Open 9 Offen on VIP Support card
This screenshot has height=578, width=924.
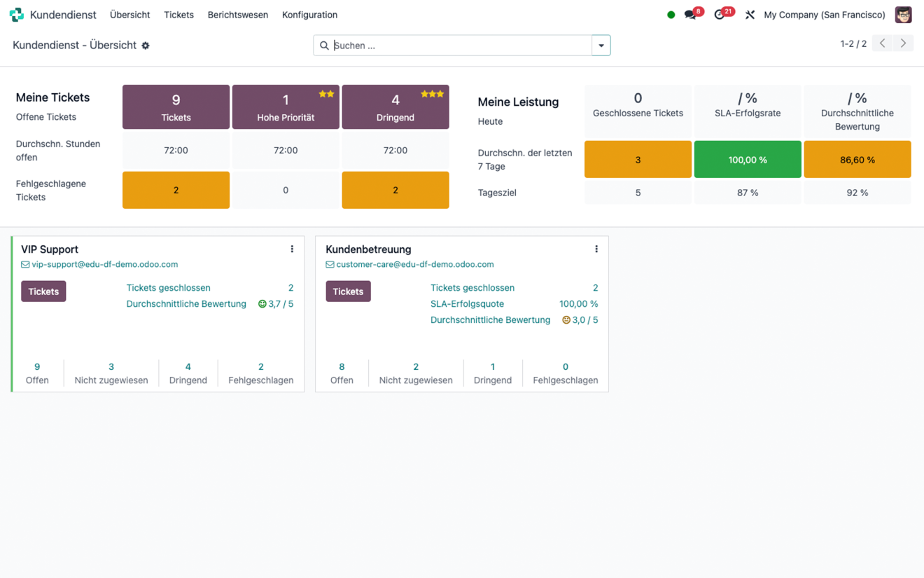[37, 373]
